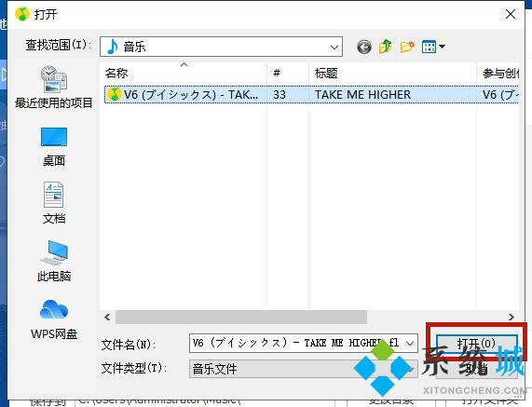Viewport: 532px width, 407px height.
Task: Sort files by 名称 column header
Action: point(116,73)
